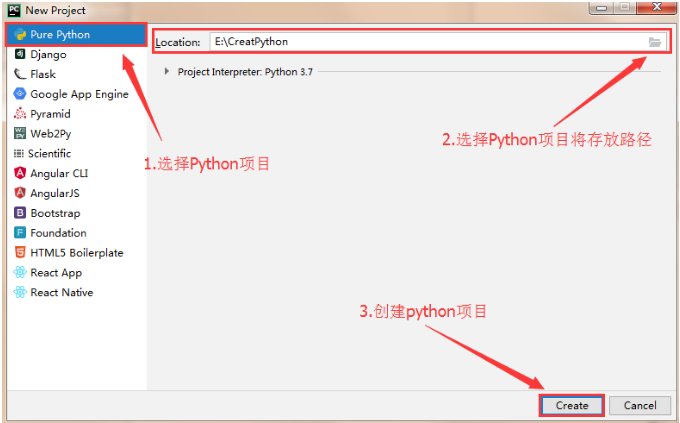
Task: Select Angular CLI in the list
Action: click(76, 174)
